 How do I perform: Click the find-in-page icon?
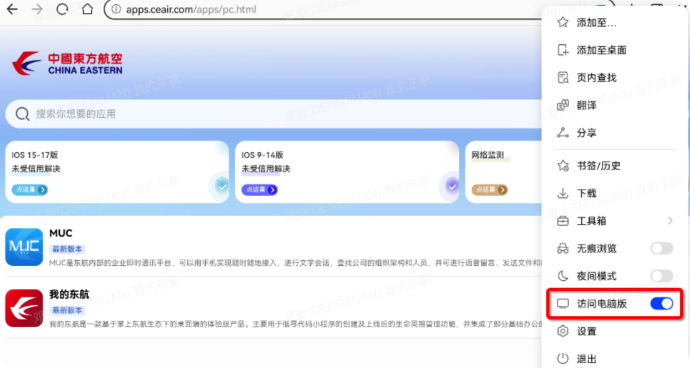[x=563, y=78]
